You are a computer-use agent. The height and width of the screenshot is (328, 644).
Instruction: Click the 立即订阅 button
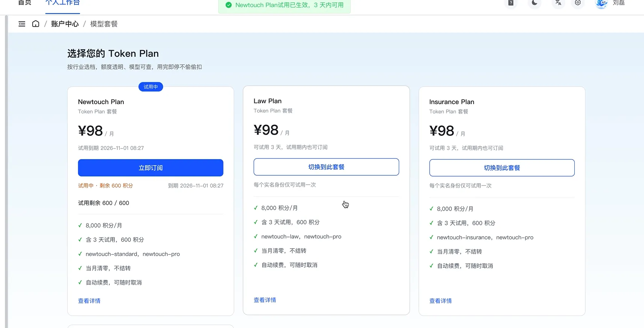[x=150, y=168]
